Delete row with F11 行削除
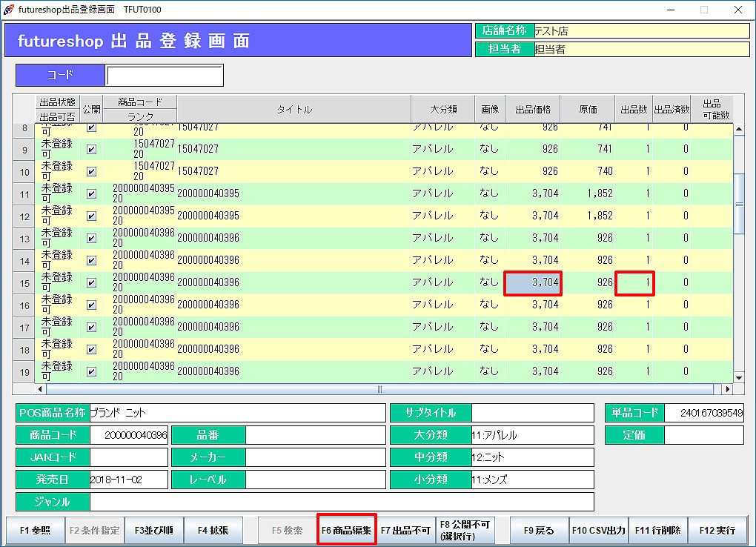The width and height of the screenshot is (756, 547). [x=657, y=531]
